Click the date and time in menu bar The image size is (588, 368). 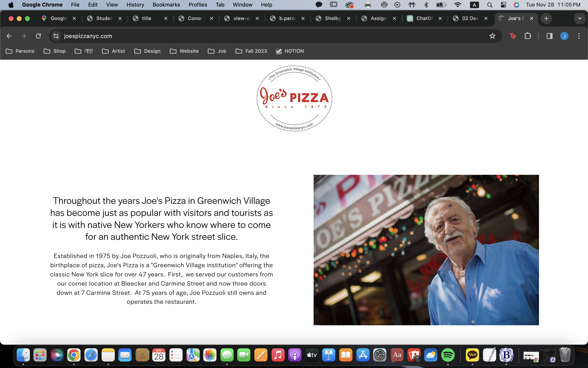553,5
